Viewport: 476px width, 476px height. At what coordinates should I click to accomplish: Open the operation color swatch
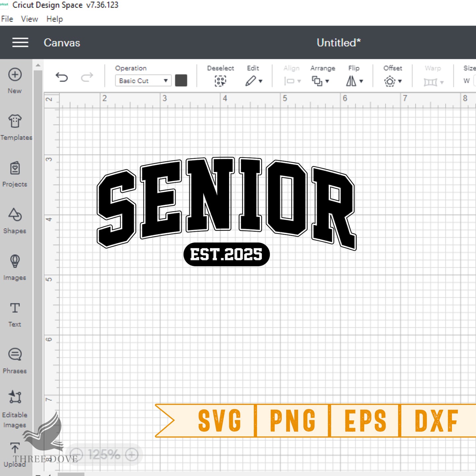181,80
